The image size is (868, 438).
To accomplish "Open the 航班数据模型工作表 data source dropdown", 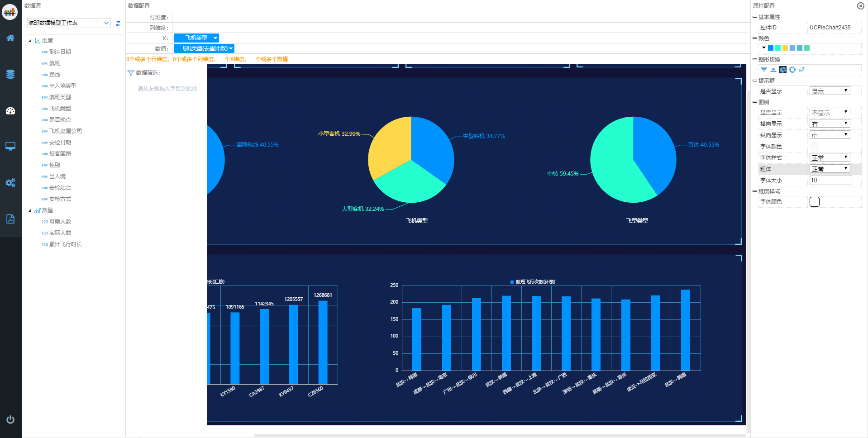I will click(69, 23).
